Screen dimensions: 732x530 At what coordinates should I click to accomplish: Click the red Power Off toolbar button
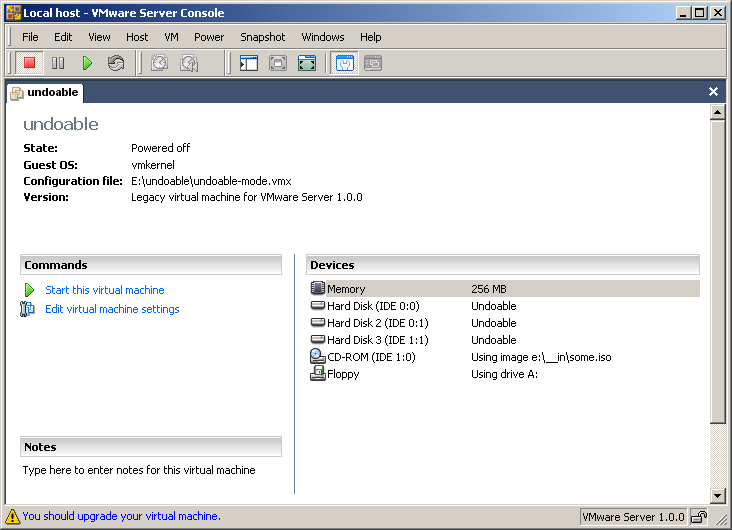click(x=29, y=63)
